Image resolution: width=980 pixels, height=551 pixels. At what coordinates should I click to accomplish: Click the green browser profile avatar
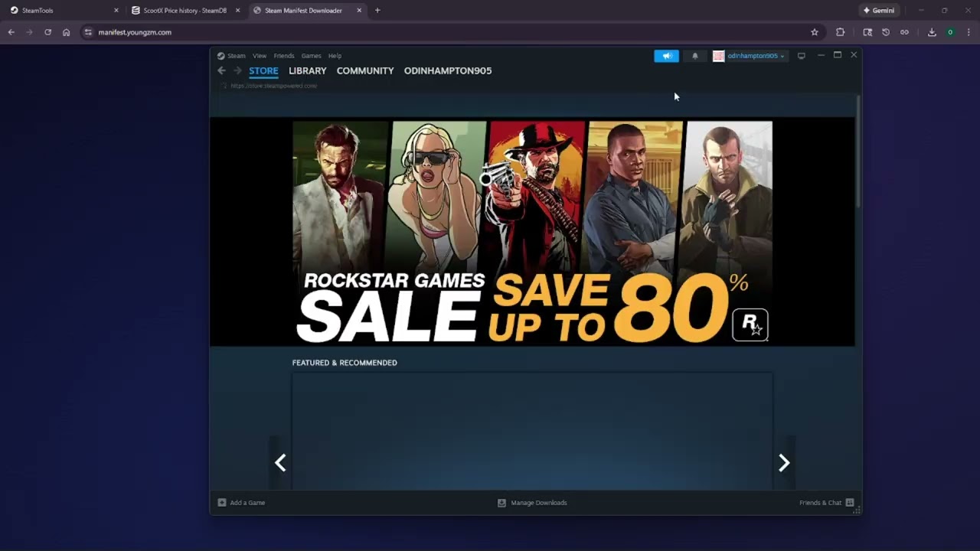pyautogui.click(x=950, y=32)
